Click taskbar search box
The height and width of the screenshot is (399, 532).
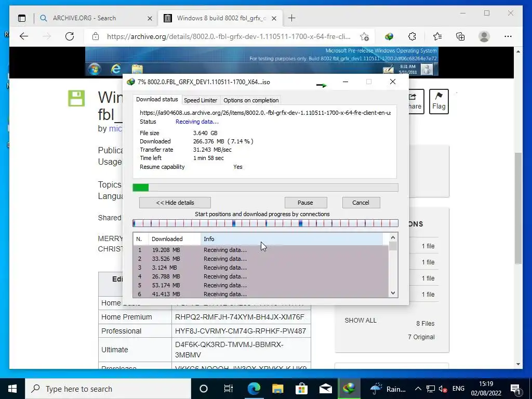[x=108, y=389]
